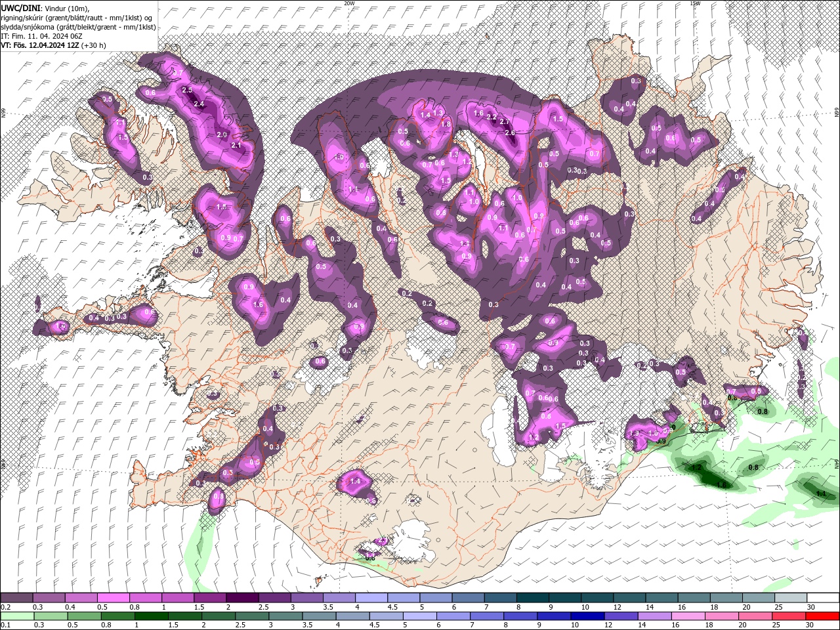
Task: Click the map snowfall value '2.2'
Action: 492,117
